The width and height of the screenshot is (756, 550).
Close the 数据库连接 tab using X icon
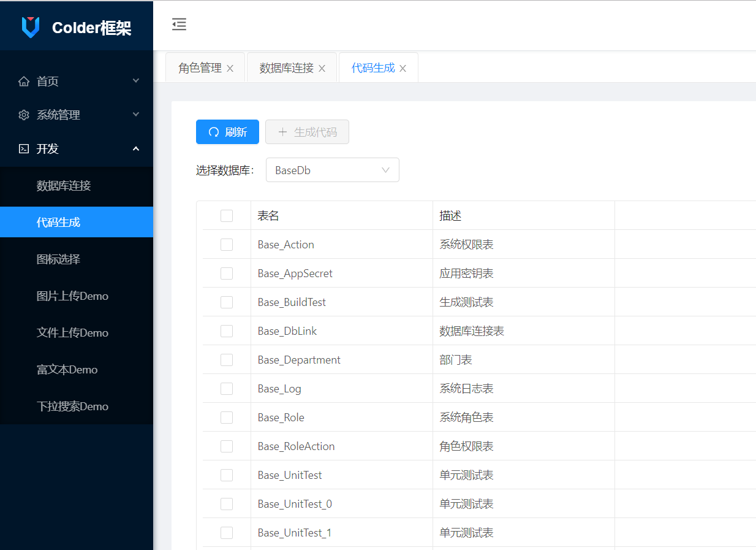pyautogui.click(x=322, y=69)
